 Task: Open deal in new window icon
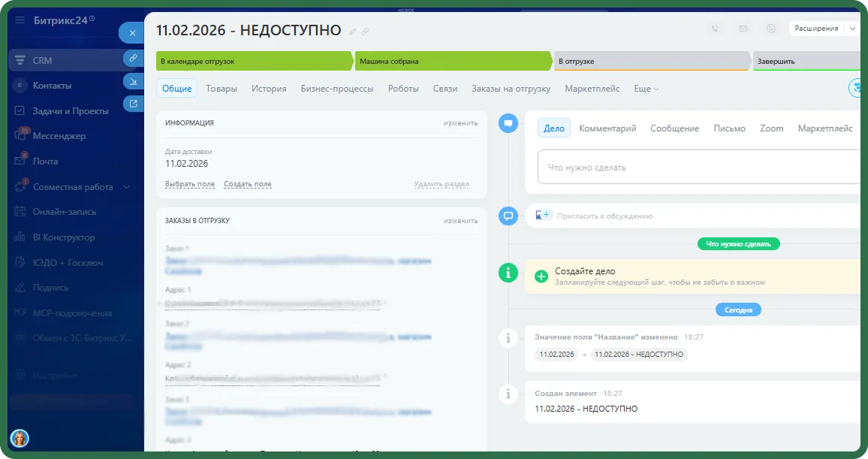[x=134, y=104]
